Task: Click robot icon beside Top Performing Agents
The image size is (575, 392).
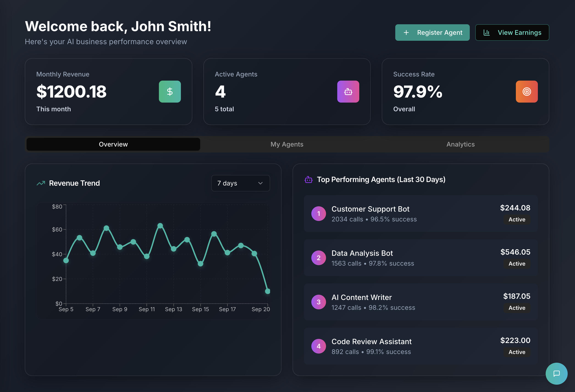Action: point(308,180)
